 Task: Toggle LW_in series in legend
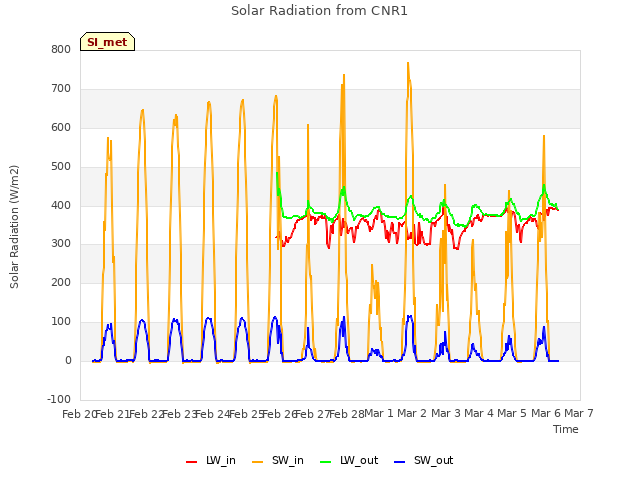tap(211, 460)
